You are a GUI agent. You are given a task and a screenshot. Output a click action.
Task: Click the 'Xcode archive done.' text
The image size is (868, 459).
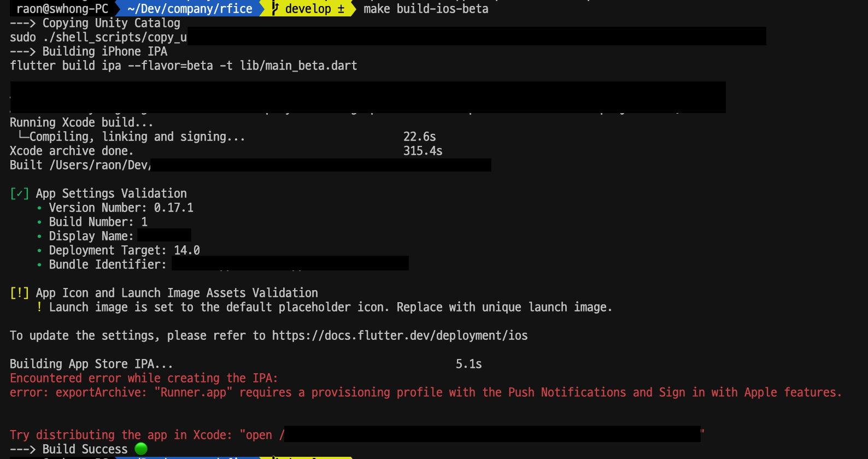(x=72, y=151)
